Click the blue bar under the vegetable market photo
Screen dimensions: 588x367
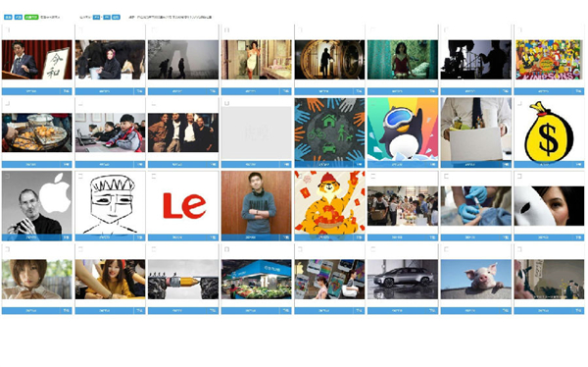coord(251,311)
